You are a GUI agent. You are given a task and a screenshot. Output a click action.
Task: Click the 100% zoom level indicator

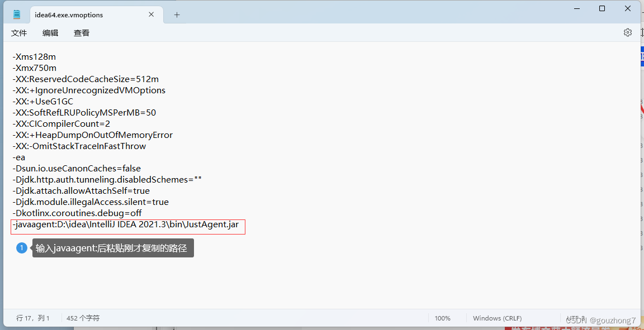[x=442, y=318]
